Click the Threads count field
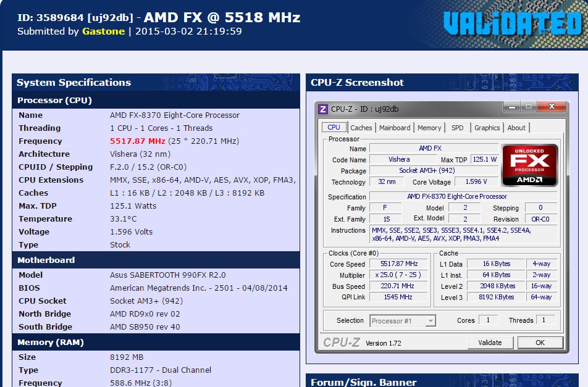588x387 pixels. [x=545, y=320]
